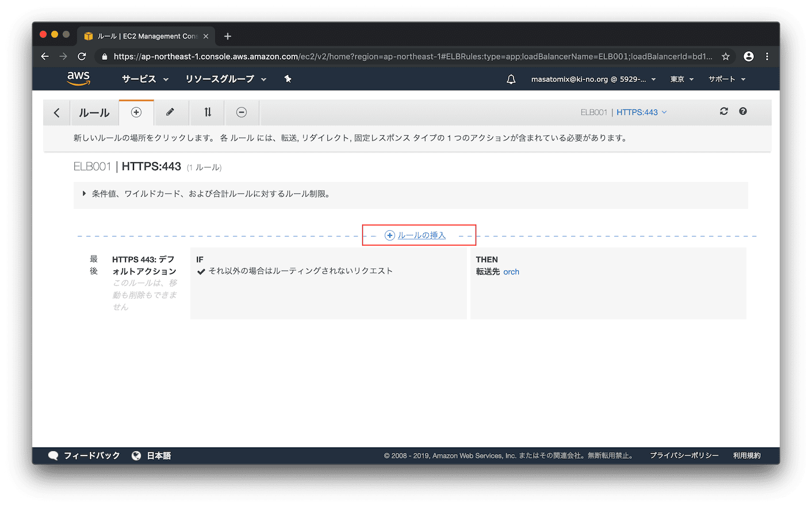This screenshot has width=812, height=507.
Task: Reload the browser page
Action: pos(82,56)
